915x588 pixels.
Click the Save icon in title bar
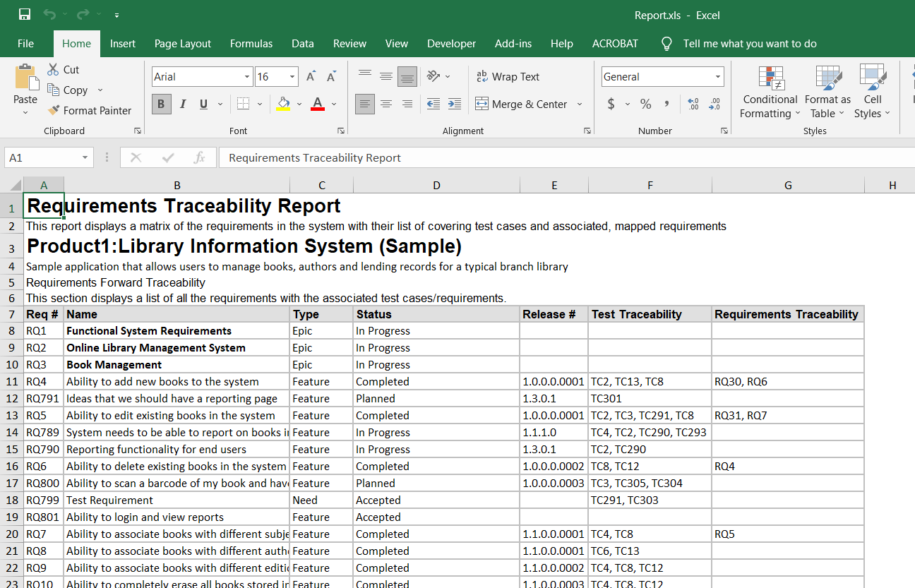(25, 15)
